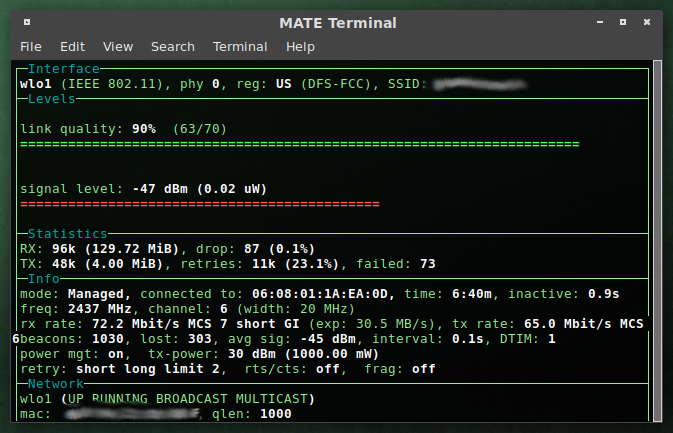Click the failed count 73

(427, 264)
